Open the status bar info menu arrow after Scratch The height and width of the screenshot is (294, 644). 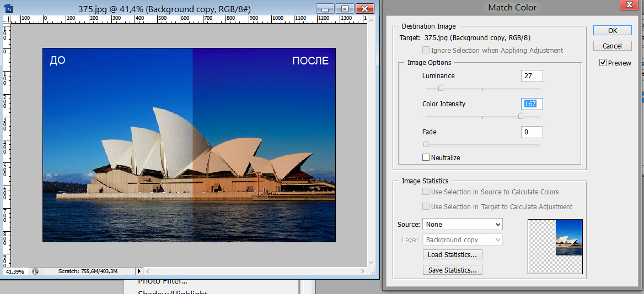click(x=139, y=271)
